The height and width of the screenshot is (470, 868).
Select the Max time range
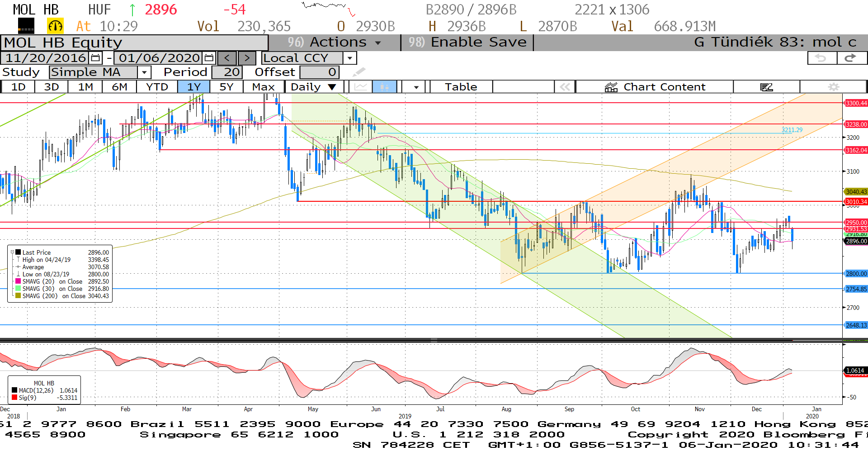click(264, 87)
